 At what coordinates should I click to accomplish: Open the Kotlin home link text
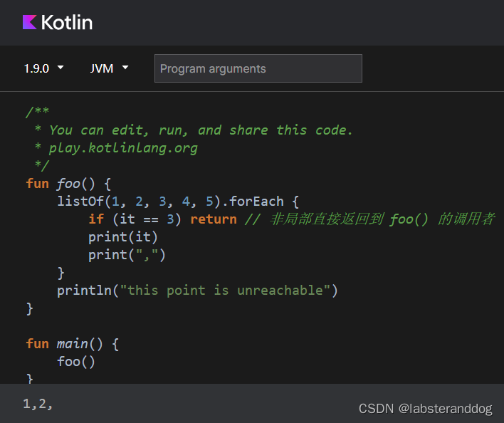tap(67, 23)
